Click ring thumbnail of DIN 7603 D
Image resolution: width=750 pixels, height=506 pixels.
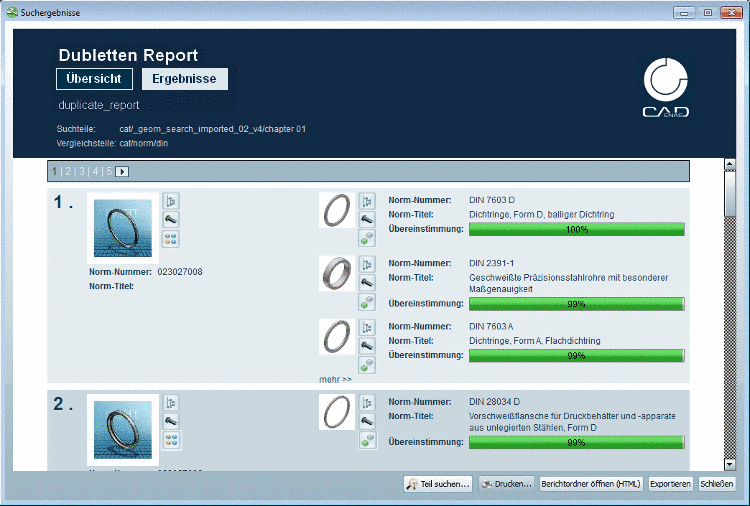[x=337, y=210]
